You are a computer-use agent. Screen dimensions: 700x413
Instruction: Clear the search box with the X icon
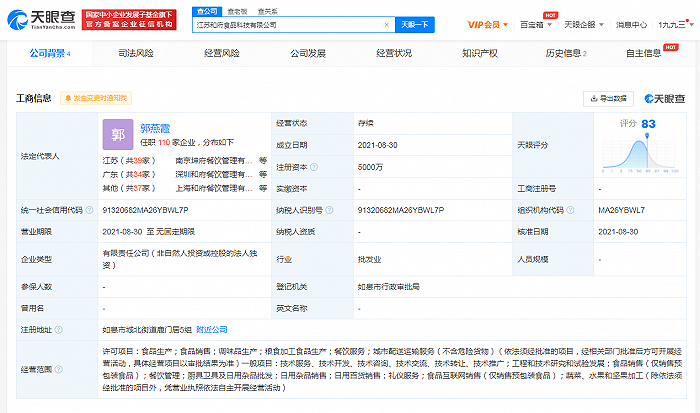tap(385, 24)
